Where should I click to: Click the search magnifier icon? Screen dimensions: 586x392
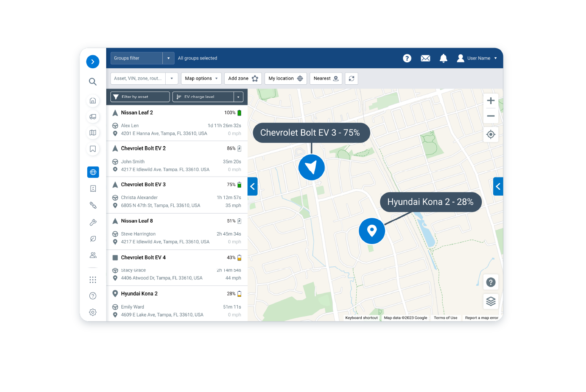pos(93,82)
